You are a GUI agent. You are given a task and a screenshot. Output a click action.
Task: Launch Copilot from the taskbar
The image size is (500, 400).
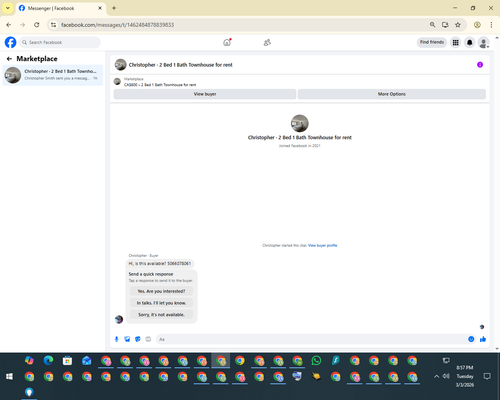[29, 360]
